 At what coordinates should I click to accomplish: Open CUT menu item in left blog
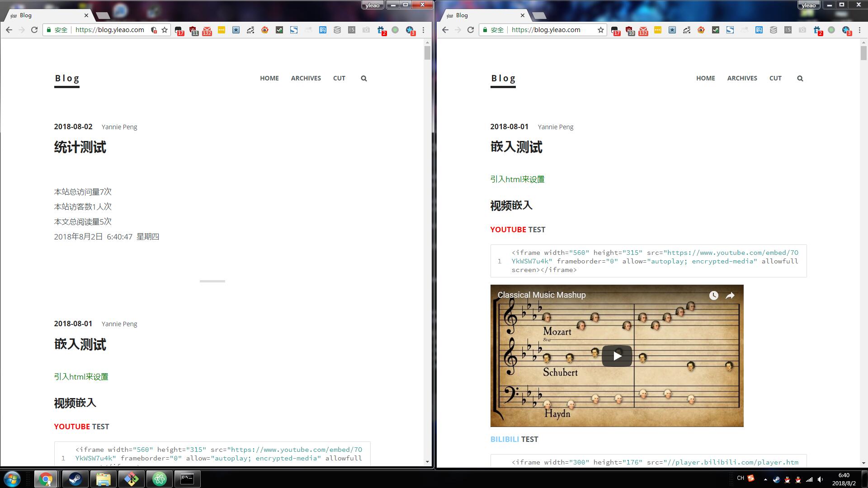click(339, 78)
